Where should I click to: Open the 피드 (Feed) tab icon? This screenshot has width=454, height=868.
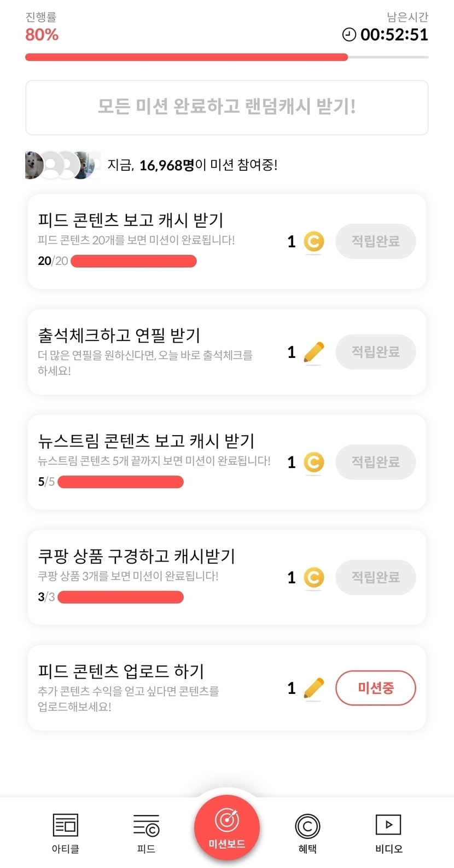[146, 825]
